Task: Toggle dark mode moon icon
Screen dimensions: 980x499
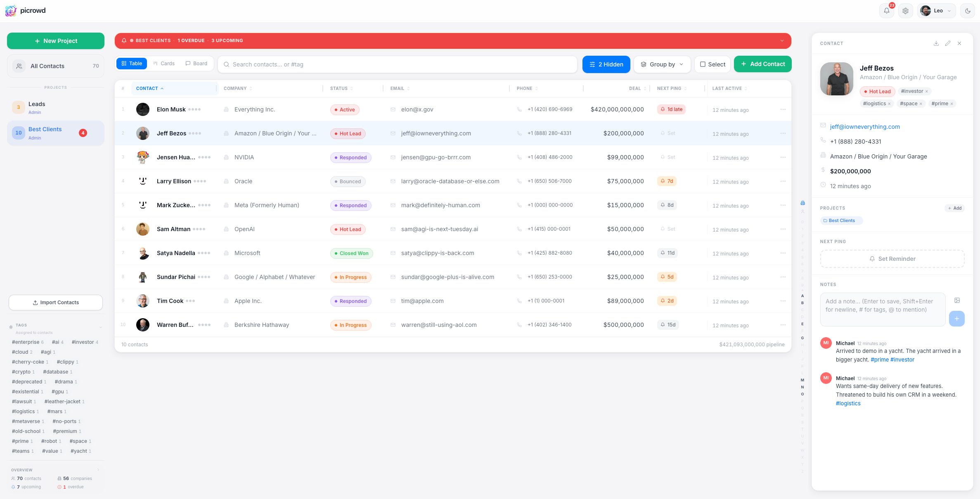Action: click(x=968, y=11)
